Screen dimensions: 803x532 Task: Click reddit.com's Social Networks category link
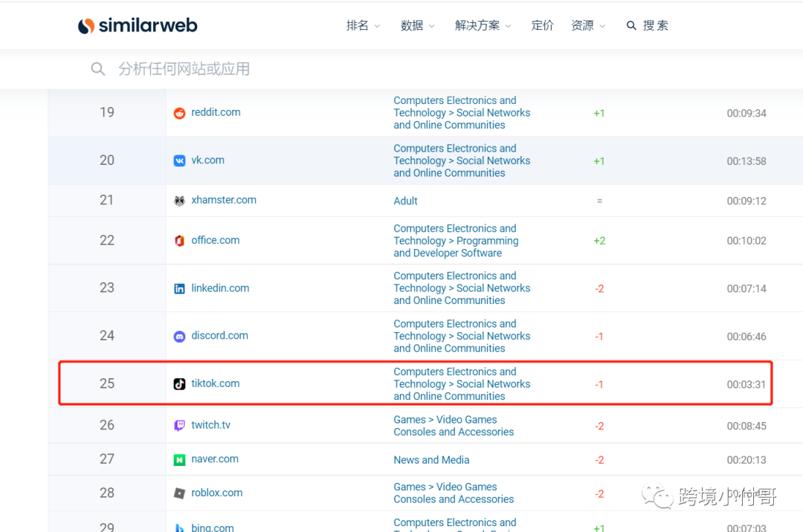tap(462, 112)
